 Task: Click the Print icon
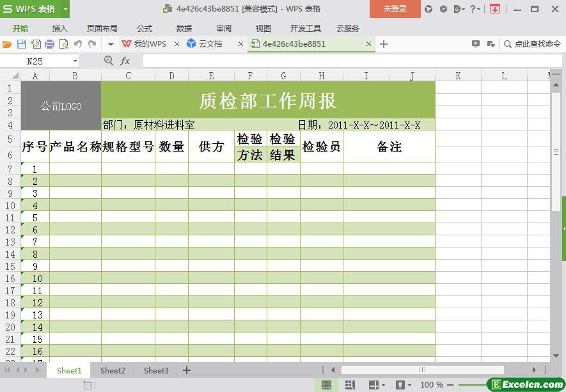(x=49, y=44)
